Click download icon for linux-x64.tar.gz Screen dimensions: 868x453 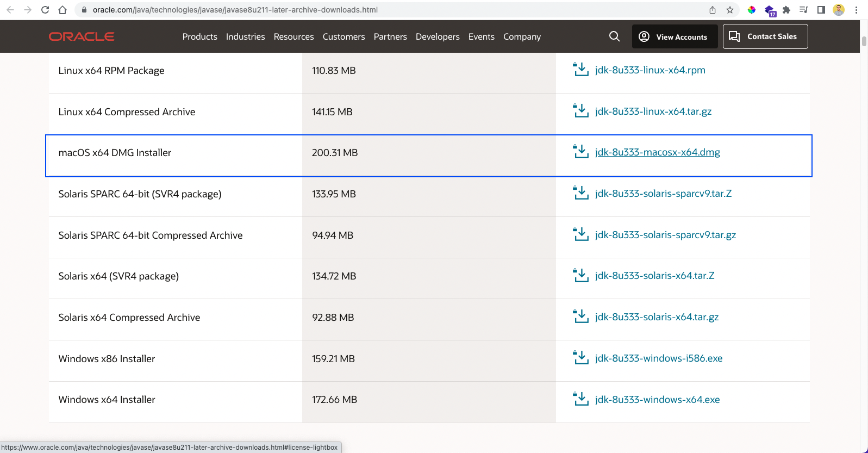click(x=581, y=111)
